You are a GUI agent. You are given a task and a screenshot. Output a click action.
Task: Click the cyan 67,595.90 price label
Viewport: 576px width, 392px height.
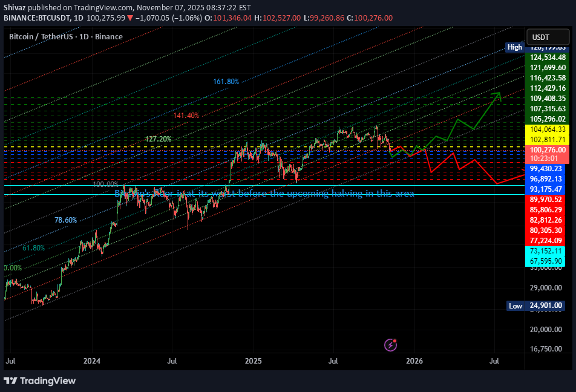[x=546, y=261]
